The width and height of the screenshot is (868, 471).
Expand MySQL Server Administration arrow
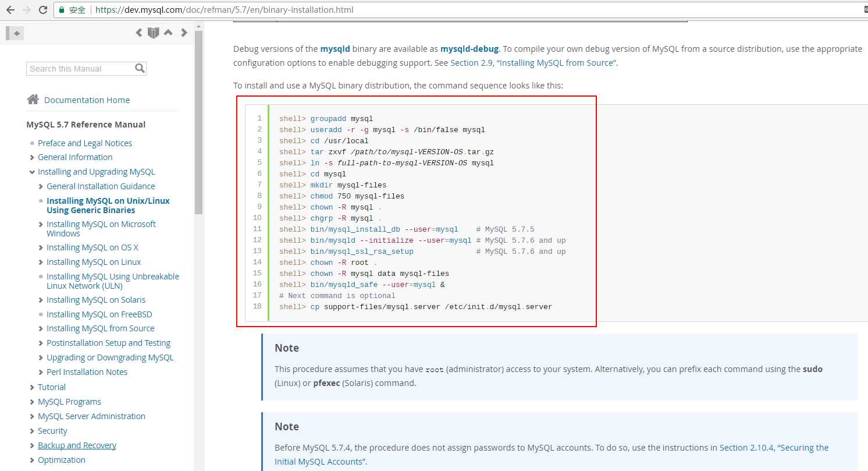click(x=32, y=416)
